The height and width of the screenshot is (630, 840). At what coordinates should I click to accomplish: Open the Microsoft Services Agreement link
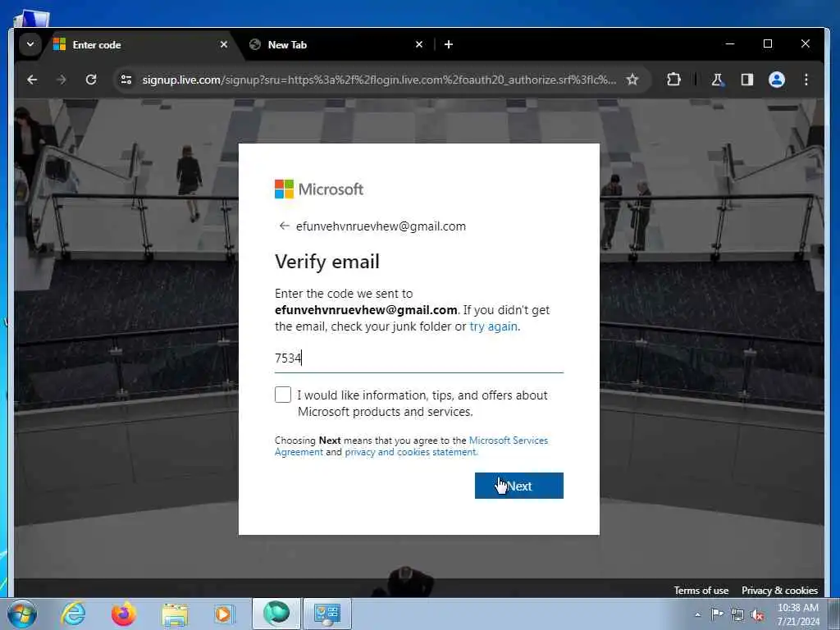(x=412, y=445)
